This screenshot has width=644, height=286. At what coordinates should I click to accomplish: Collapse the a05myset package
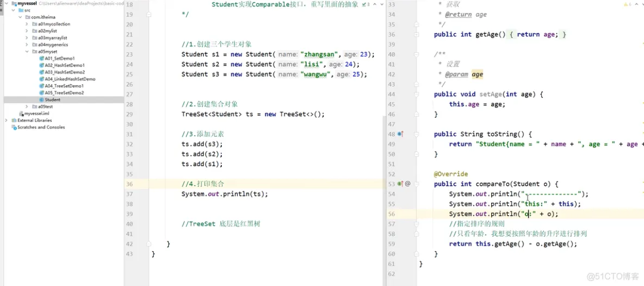(x=27, y=52)
